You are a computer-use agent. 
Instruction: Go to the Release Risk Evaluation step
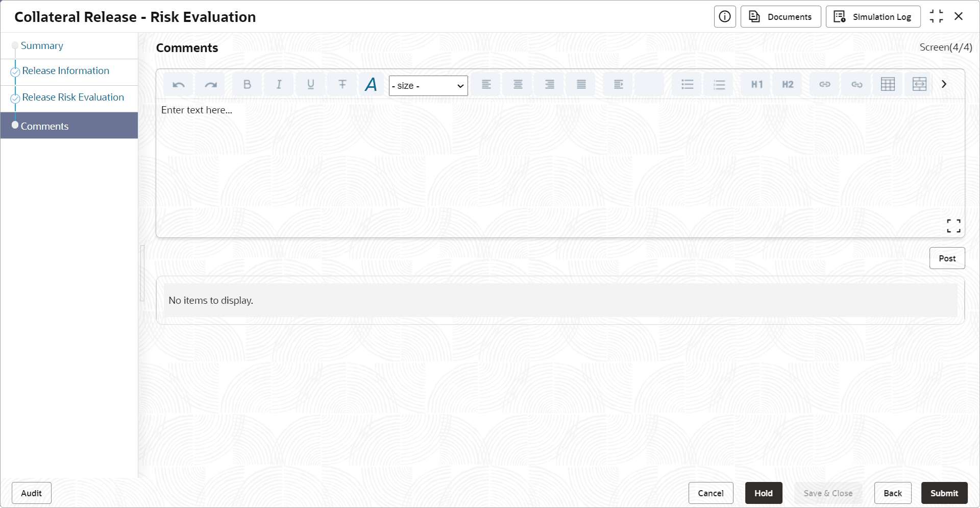[x=73, y=98]
